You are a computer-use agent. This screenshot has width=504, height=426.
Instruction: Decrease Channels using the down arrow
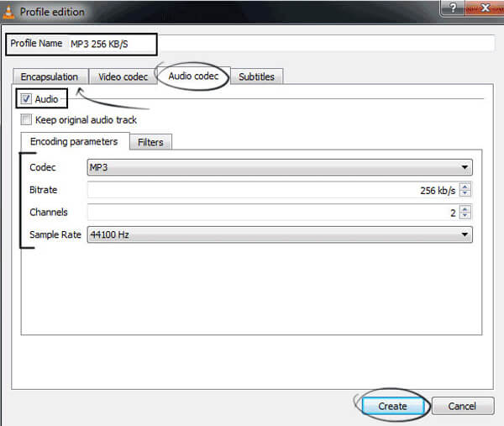click(x=465, y=217)
